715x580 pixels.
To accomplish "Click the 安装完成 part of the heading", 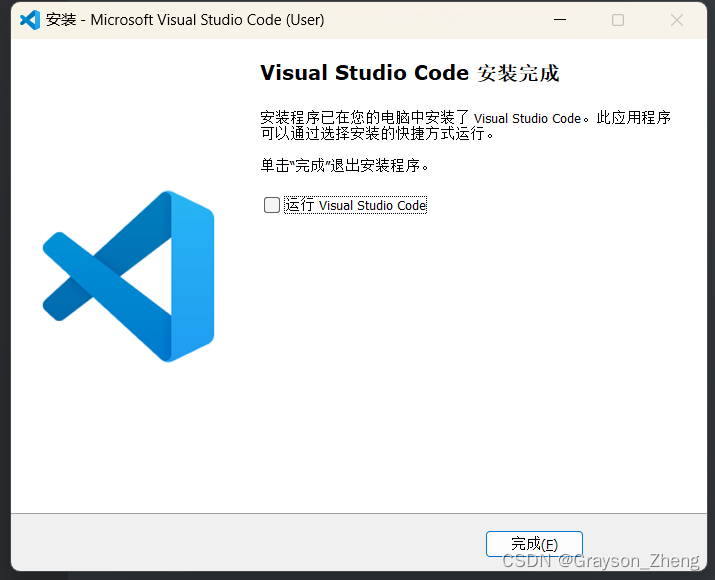I will 518,73.
